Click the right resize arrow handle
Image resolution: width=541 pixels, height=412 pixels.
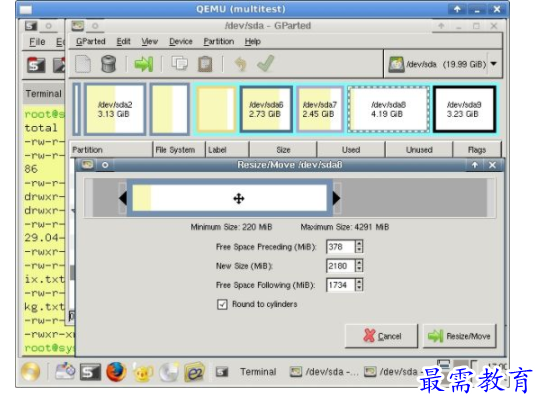coord(336,198)
